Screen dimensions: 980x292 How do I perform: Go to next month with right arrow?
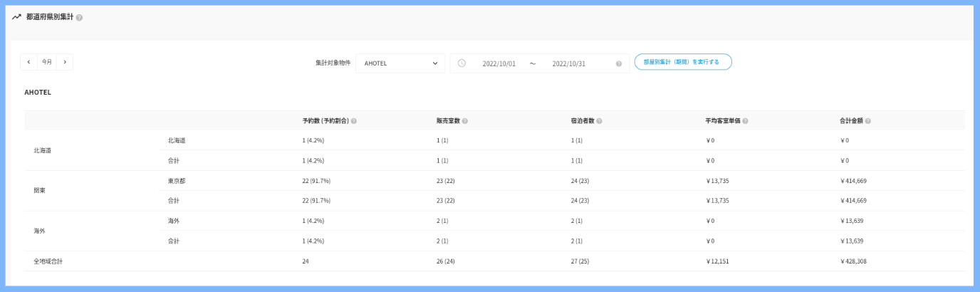pyautogui.click(x=65, y=62)
